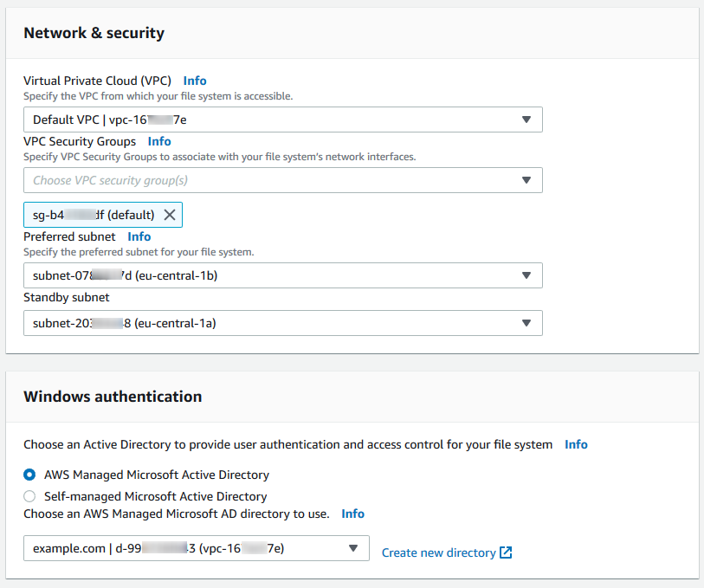Open Info link for Active Directory description

(x=576, y=444)
